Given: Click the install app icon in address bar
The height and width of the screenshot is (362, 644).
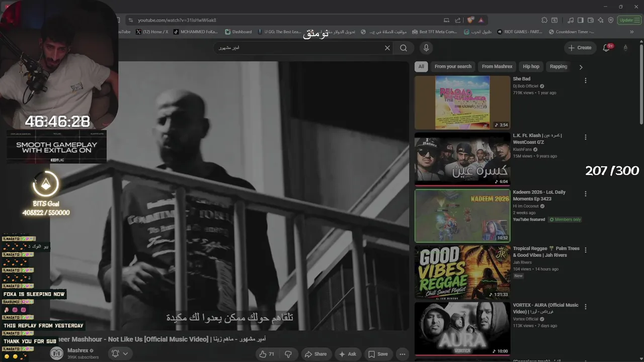Looking at the screenshot, I should tap(446, 20).
